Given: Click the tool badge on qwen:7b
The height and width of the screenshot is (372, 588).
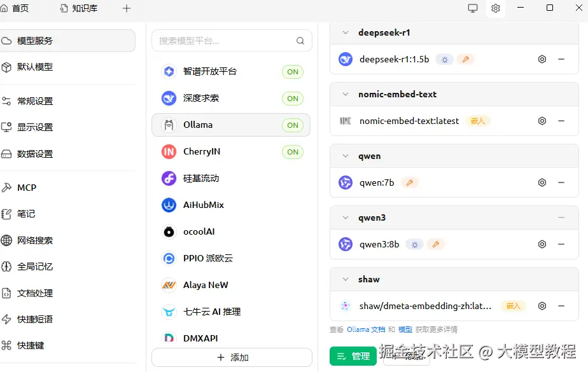Looking at the screenshot, I should click(x=410, y=183).
